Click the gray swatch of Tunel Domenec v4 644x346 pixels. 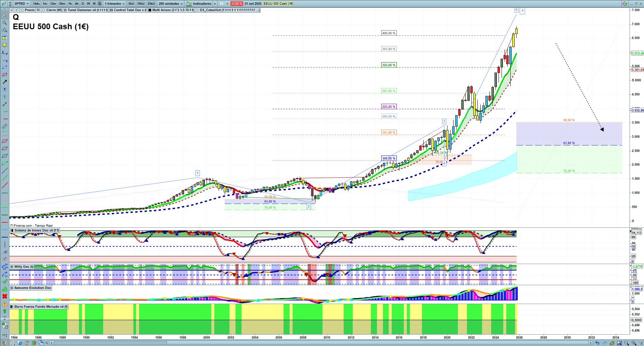(65, 10)
